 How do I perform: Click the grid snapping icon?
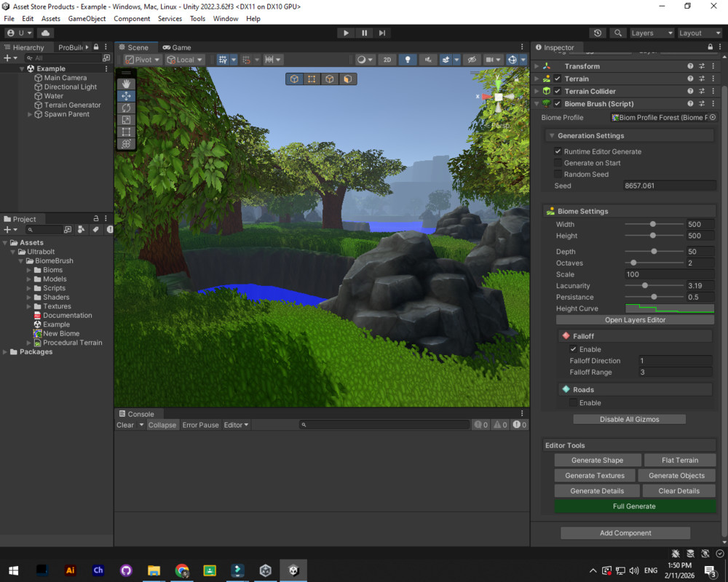(x=223, y=60)
